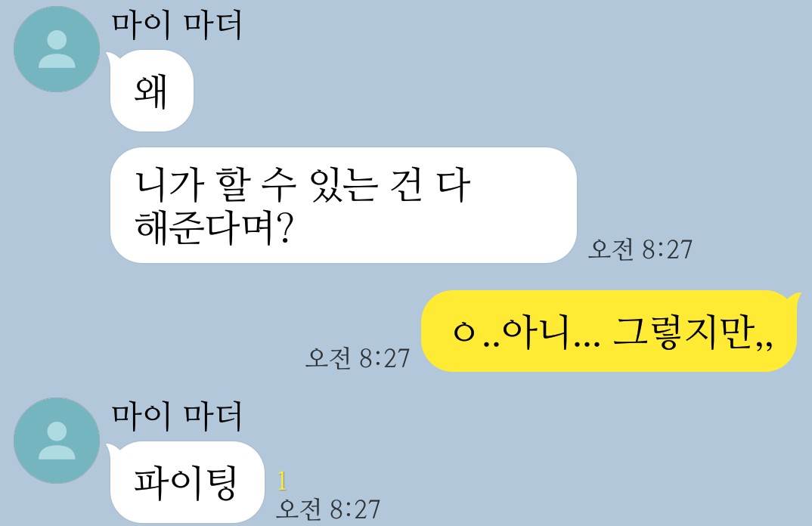The height and width of the screenshot is (526, 812).
Task: Open the bottom 마이 마더 profile picture
Action: click(57, 441)
